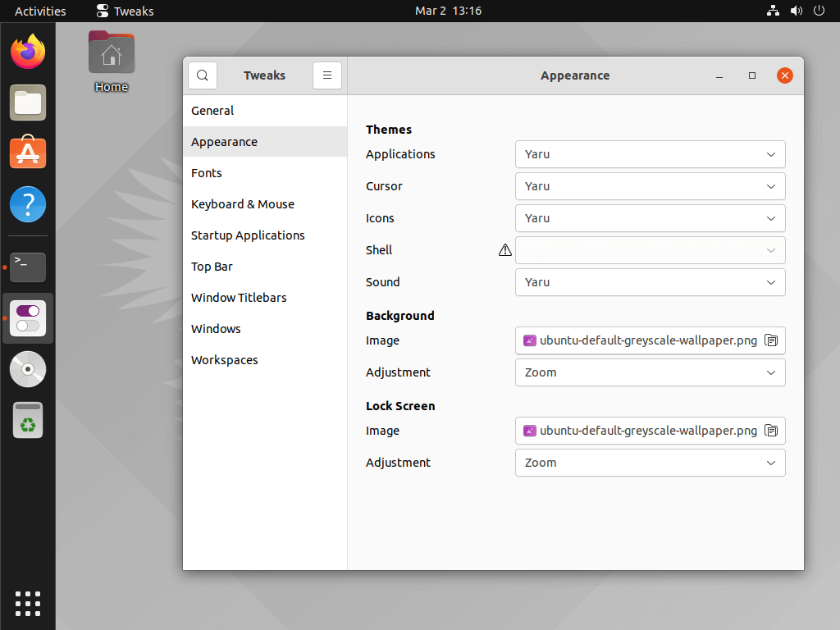Open Ubuntu Software from the dock
Screen dimensions: 840x630
pyautogui.click(x=28, y=153)
